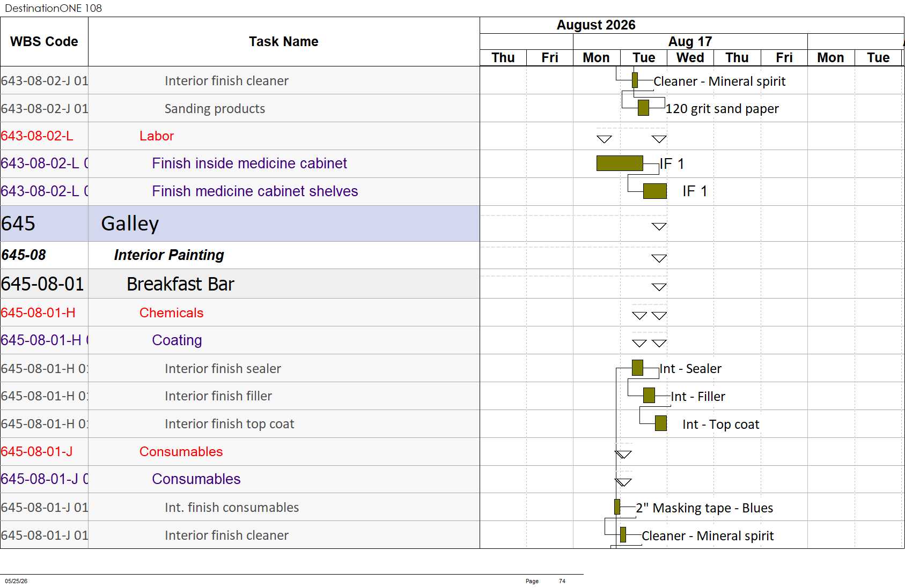Screen dimensions: 905x588
Task: Click the Breakfast Bar summary triangle marker
Action: pos(659,287)
